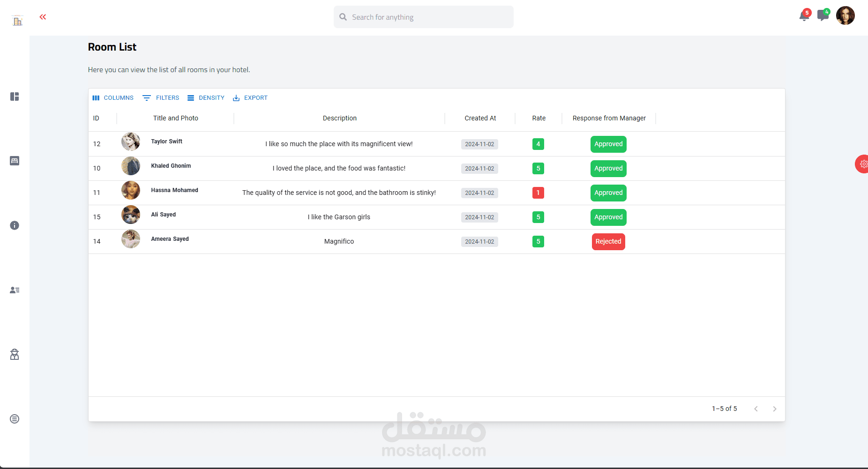Screen dimensions: 868x469
Task: Click ID cell 15
Action: click(x=97, y=217)
